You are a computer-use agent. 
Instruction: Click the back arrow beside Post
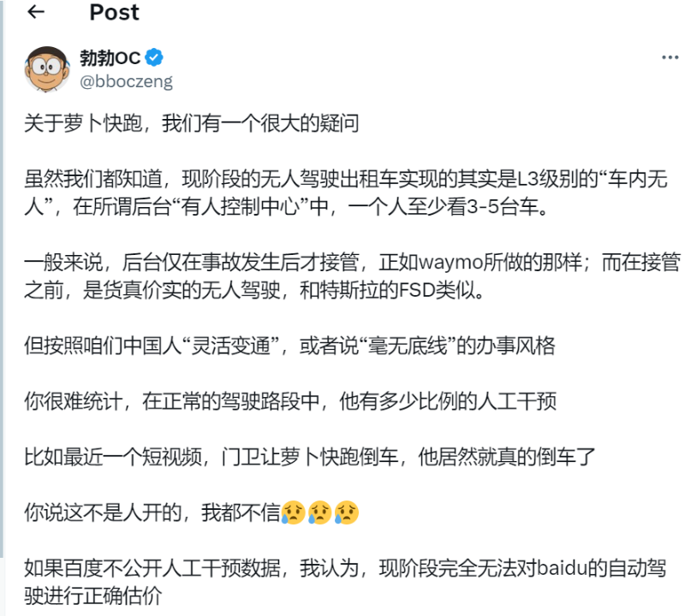pos(37,14)
